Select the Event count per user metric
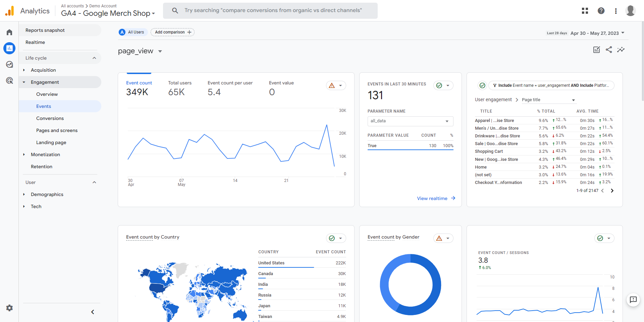 [x=230, y=88]
